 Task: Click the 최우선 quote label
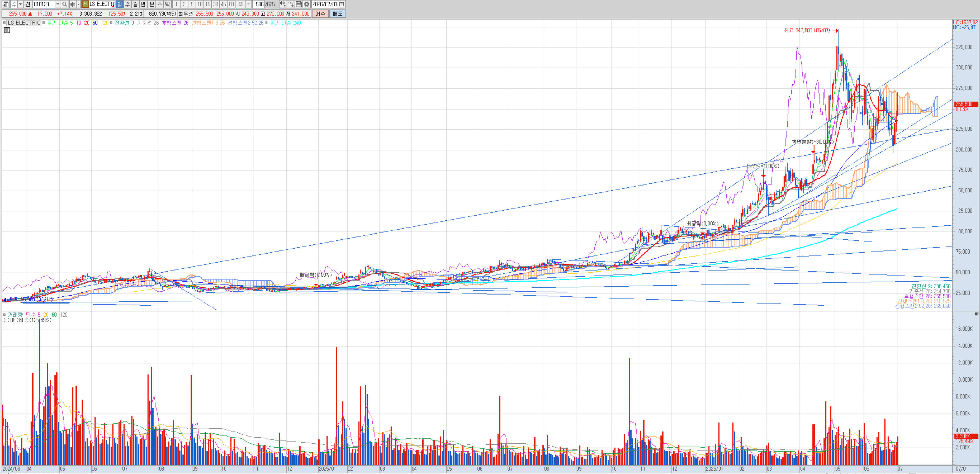point(186,14)
